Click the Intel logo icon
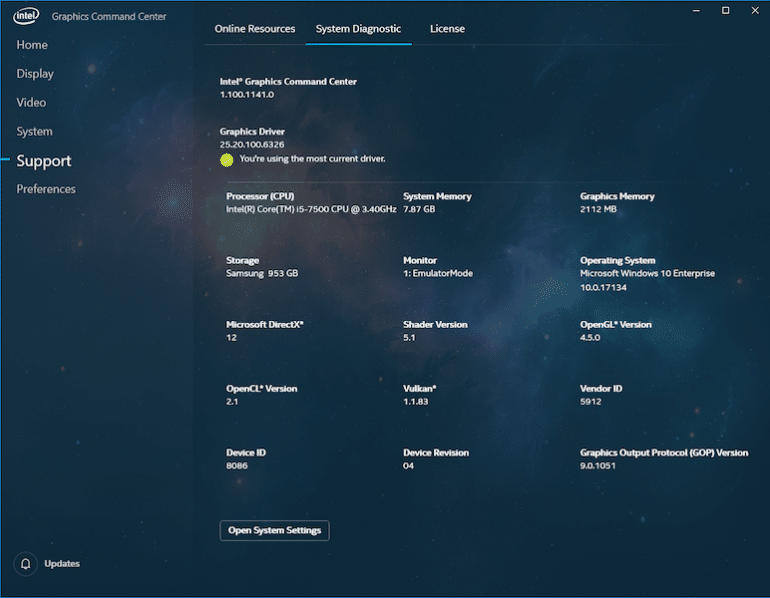Viewport: 770px width, 598px height. pos(26,16)
